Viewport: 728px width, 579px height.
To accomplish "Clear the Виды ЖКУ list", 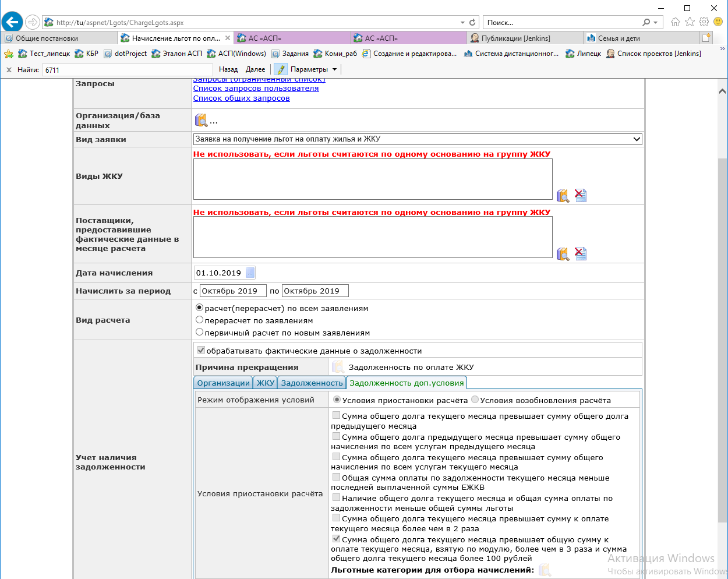I will tap(581, 195).
